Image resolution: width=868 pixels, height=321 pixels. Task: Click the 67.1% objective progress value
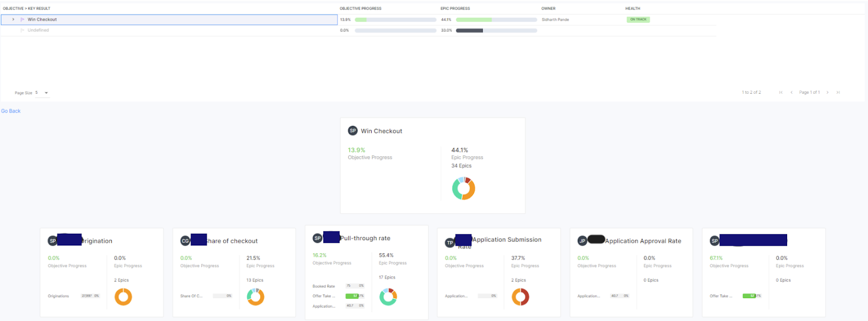716,258
